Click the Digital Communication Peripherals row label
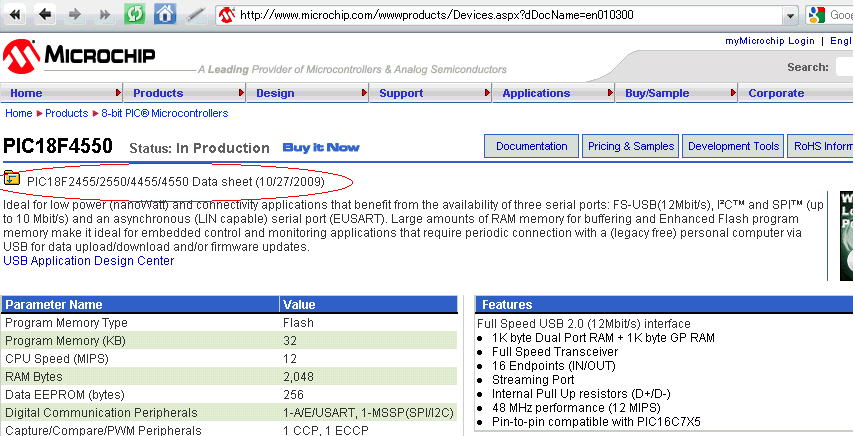The image size is (855, 436). (x=101, y=413)
